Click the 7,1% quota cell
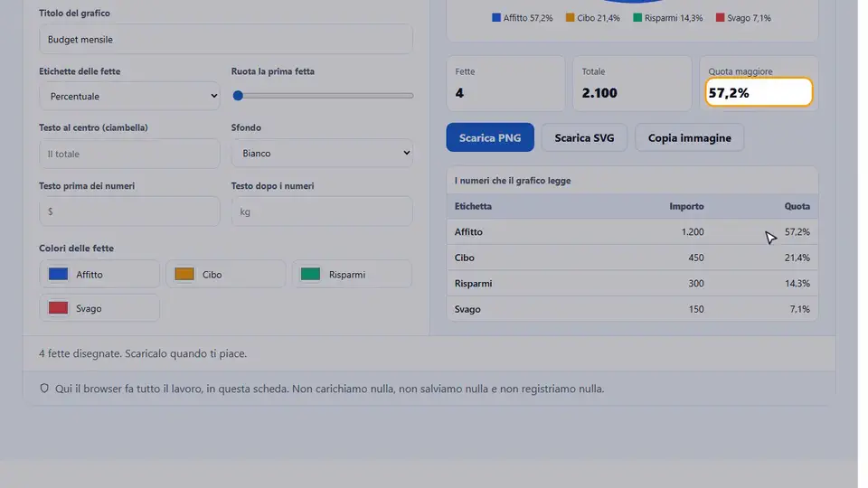 pyautogui.click(x=800, y=309)
